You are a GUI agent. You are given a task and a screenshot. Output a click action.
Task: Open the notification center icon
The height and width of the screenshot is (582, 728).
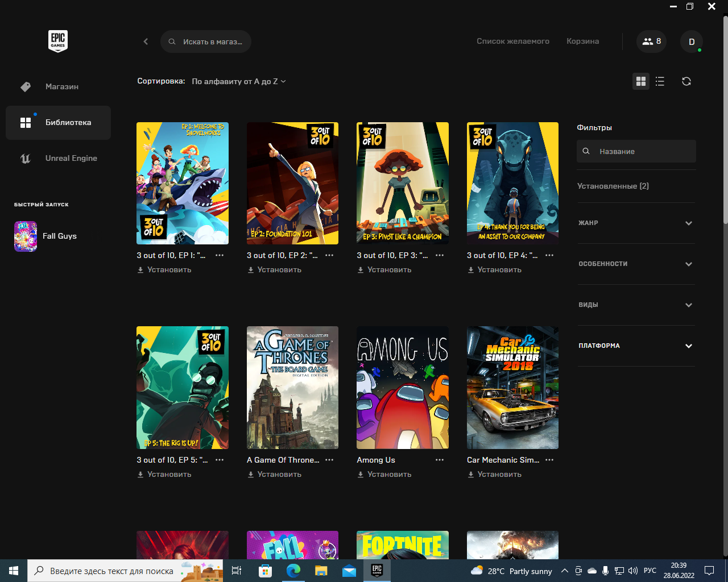click(709, 571)
